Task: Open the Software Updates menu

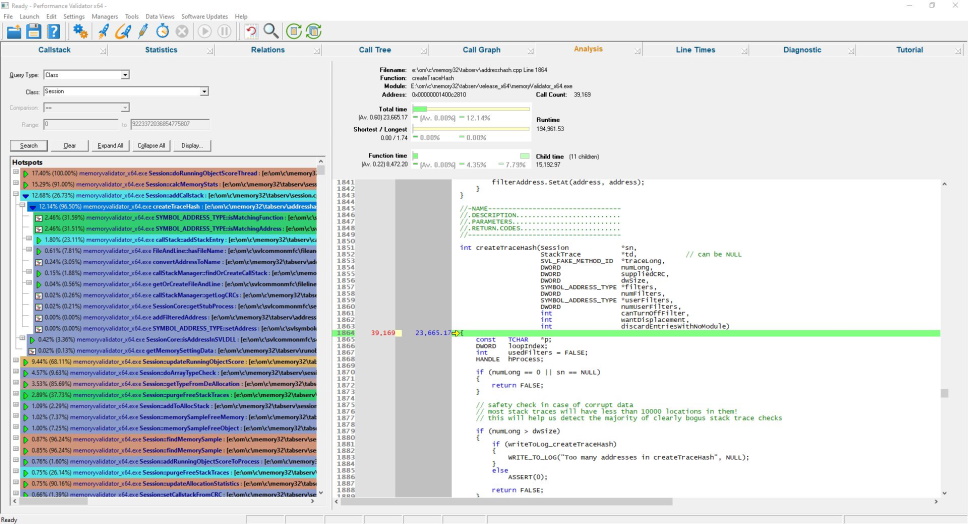Action: point(204,16)
